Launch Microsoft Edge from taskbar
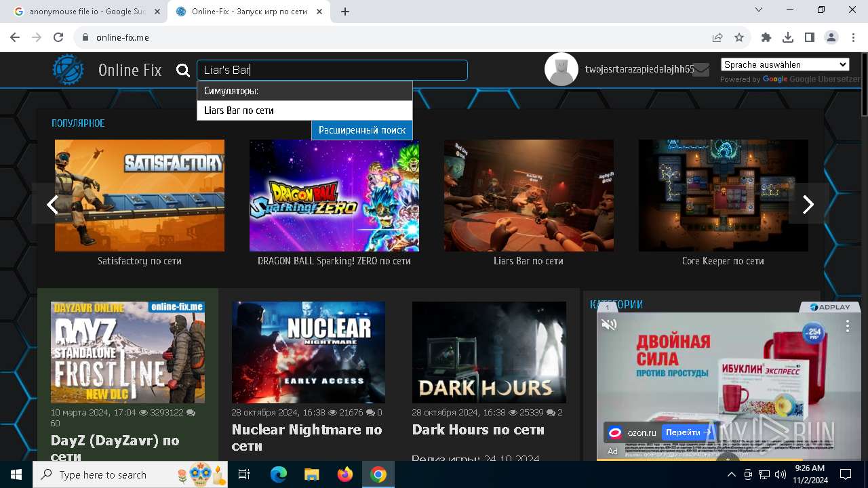868x488 pixels. [x=279, y=474]
